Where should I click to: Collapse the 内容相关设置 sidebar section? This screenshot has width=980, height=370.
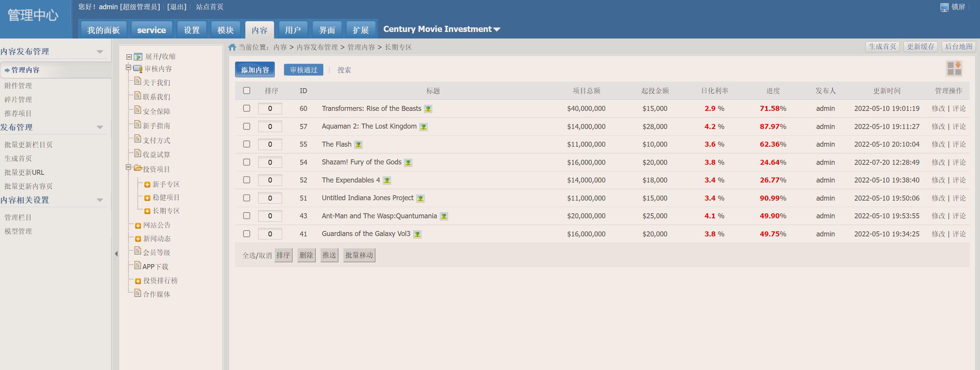coord(100,200)
